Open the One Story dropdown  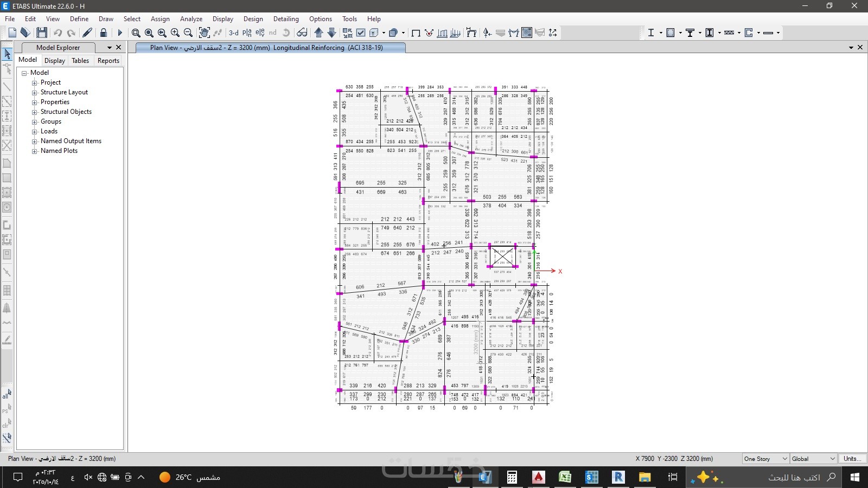765,459
